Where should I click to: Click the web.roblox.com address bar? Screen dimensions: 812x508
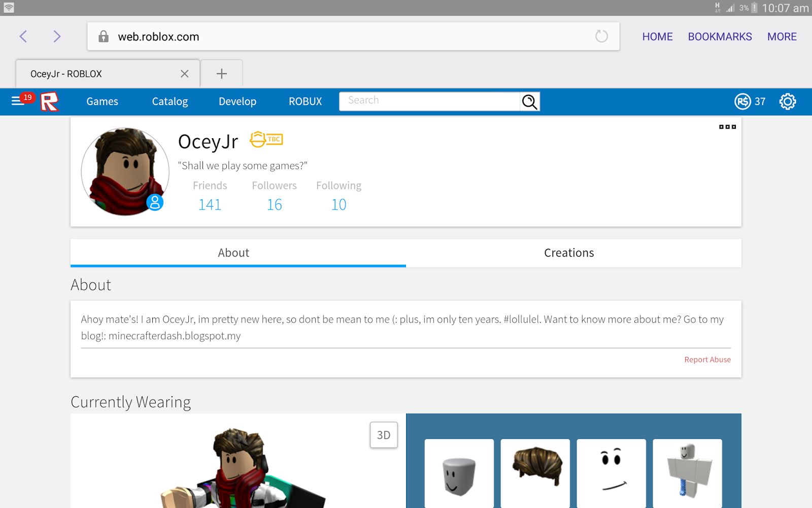click(x=353, y=37)
